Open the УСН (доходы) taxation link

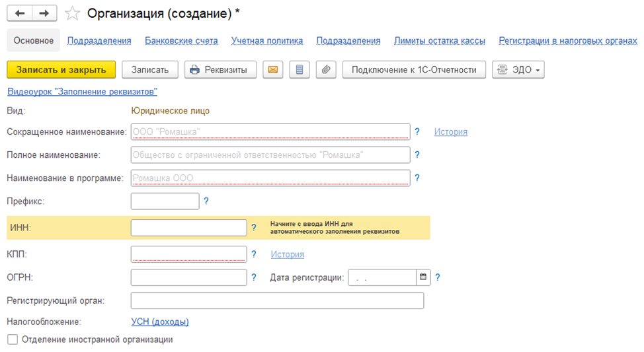click(x=160, y=322)
